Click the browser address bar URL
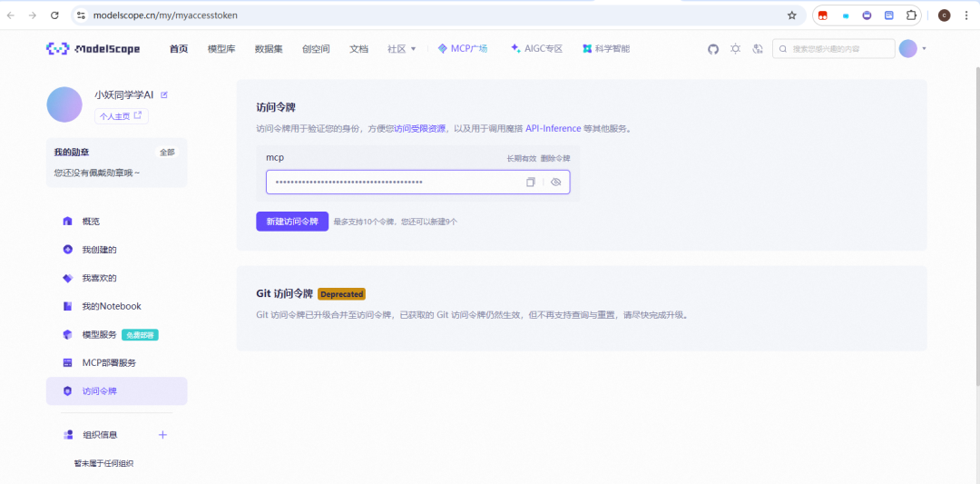Viewport: 980px width, 484px height. (x=165, y=15)
